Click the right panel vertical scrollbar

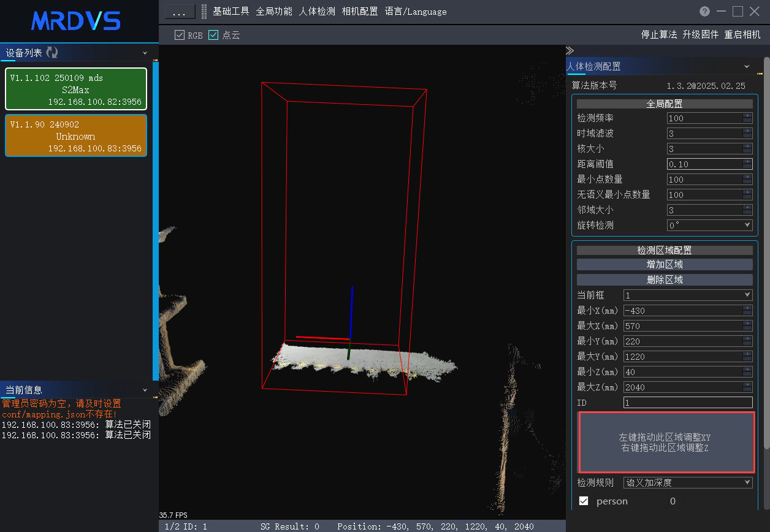point(766,254)
